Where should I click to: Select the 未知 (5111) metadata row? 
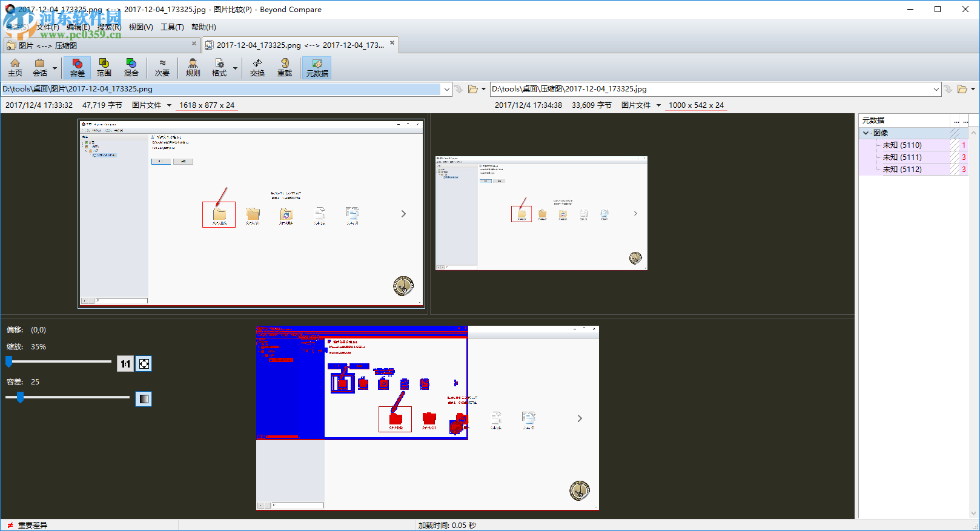[x=913, y=157]
